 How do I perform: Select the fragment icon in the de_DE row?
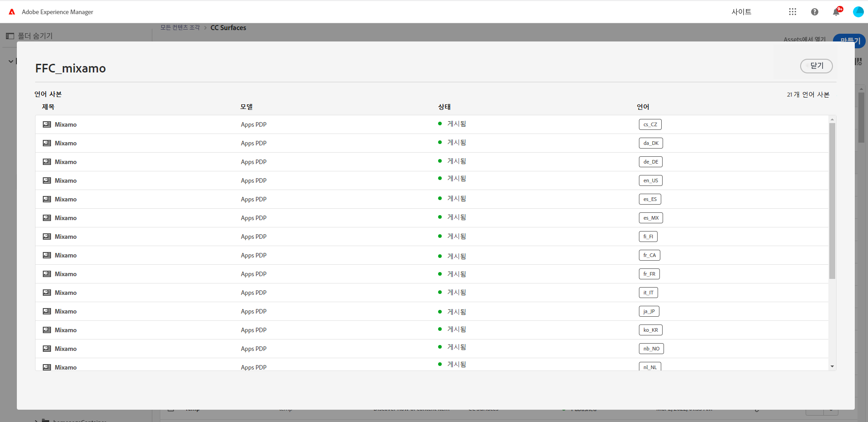click(x=47, y=162)
